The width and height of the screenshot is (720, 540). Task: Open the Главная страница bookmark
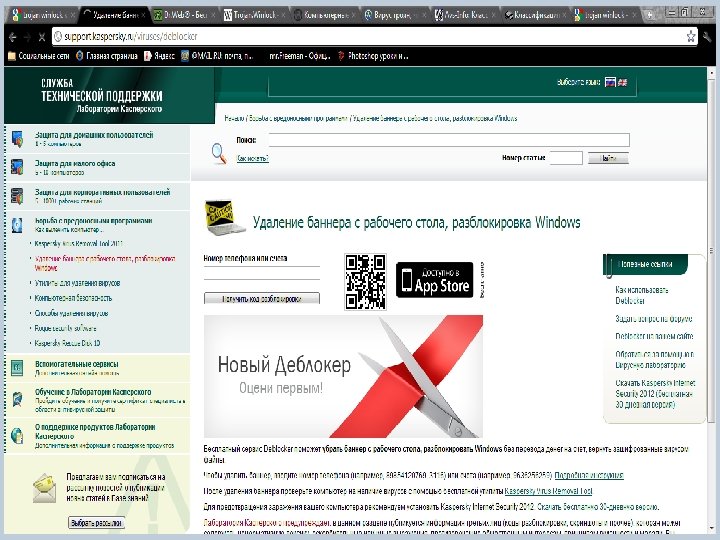click(x=107, y=56)
